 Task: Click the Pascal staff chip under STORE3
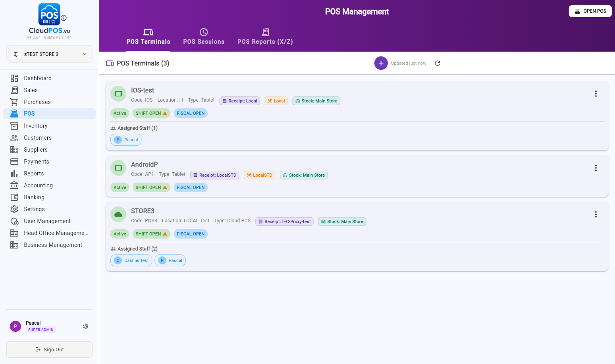[x=170, y=260]
